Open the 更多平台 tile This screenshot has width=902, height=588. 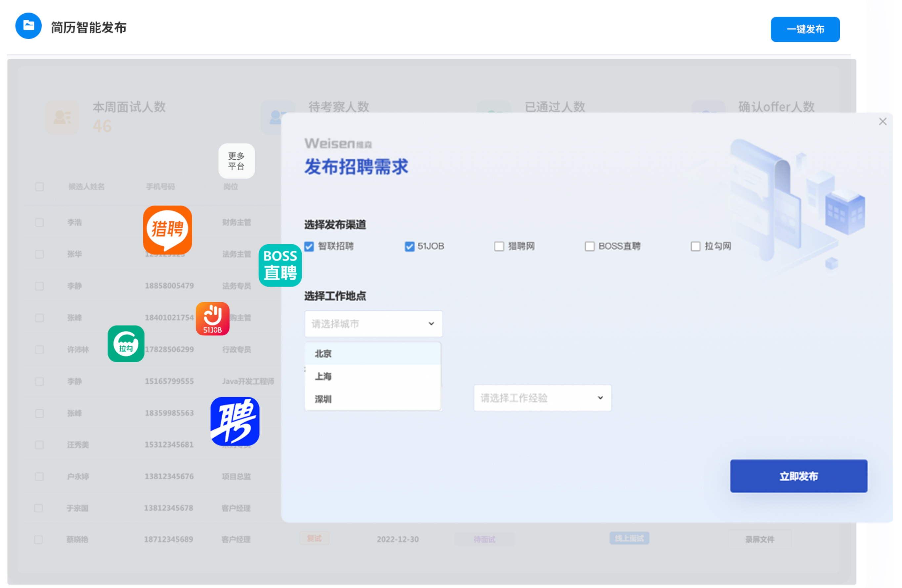(236, 161)
